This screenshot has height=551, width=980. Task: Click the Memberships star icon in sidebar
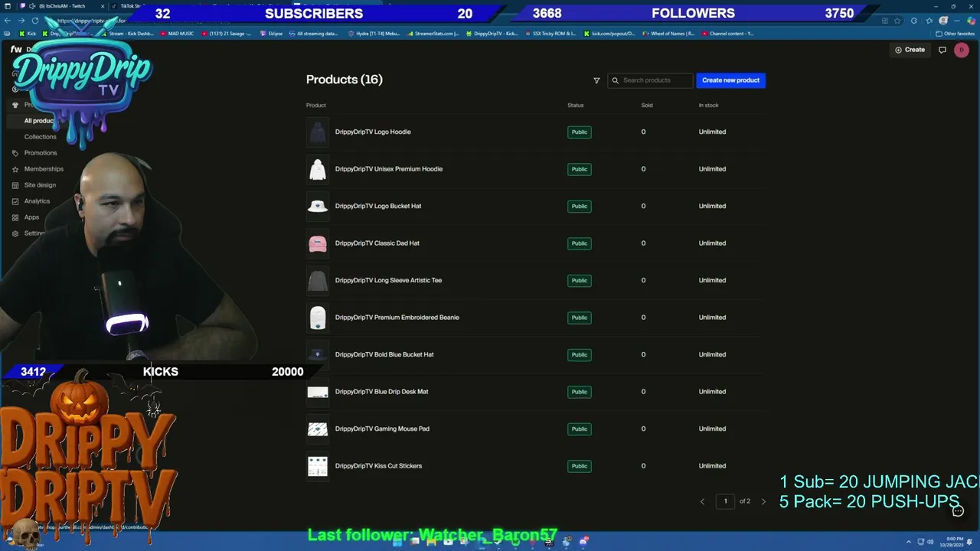click(x=15, y=169)
